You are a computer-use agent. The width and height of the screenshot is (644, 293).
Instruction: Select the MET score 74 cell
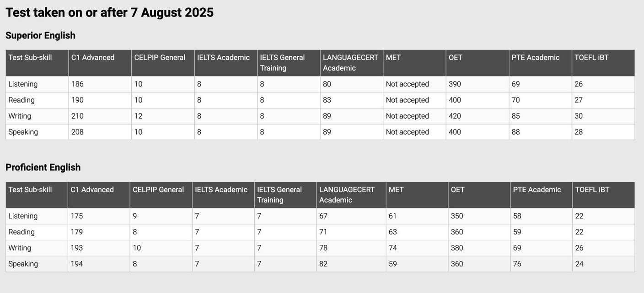[392, 248]
